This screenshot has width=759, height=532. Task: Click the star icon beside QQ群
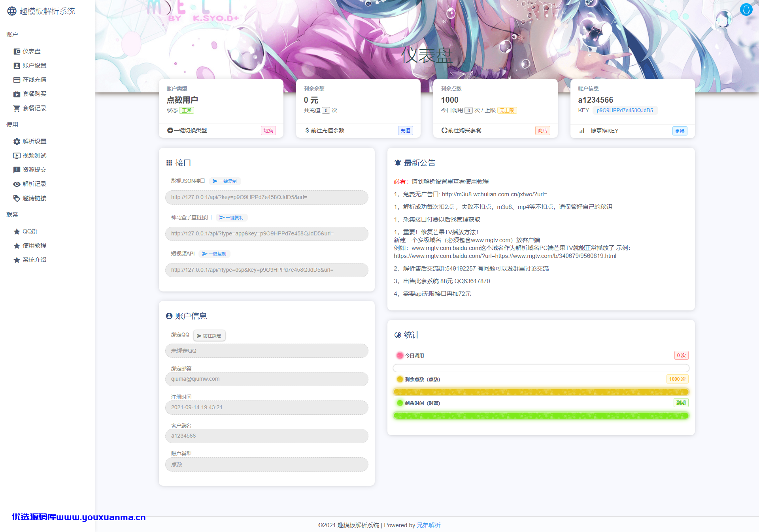coord(17,231)
